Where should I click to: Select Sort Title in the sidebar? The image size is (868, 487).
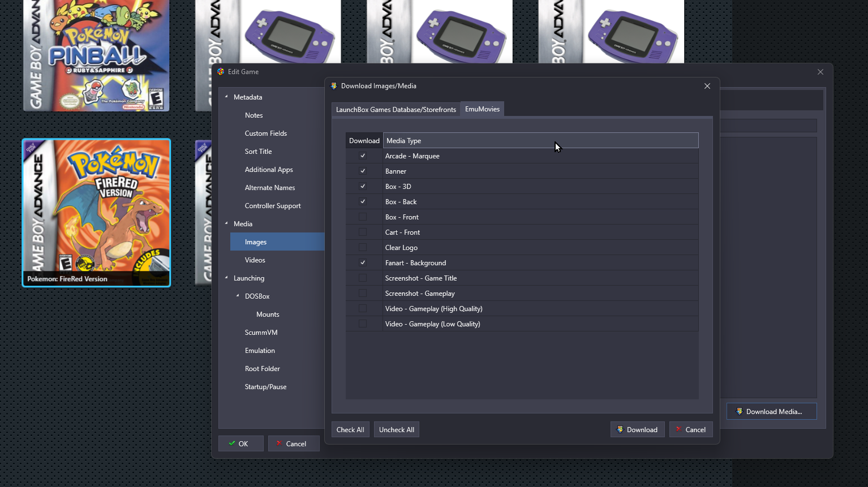click(x=259, y=151)
